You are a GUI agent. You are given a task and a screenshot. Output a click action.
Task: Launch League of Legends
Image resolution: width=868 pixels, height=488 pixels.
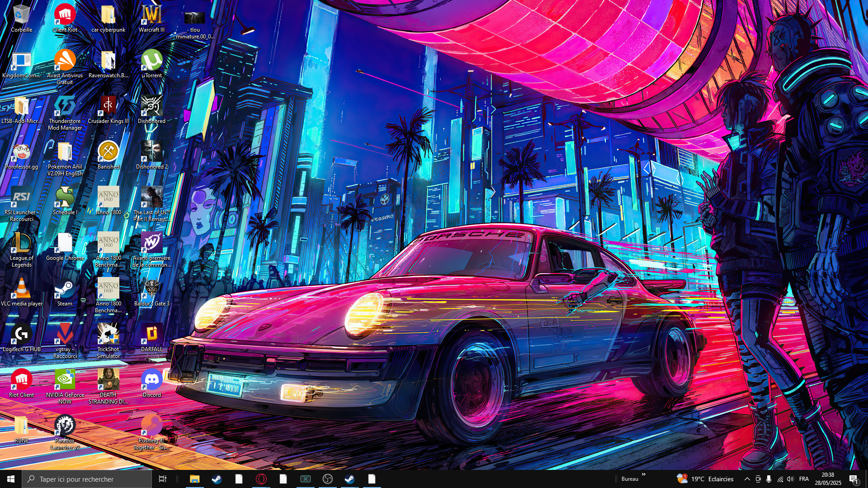(x=21, y=250)
